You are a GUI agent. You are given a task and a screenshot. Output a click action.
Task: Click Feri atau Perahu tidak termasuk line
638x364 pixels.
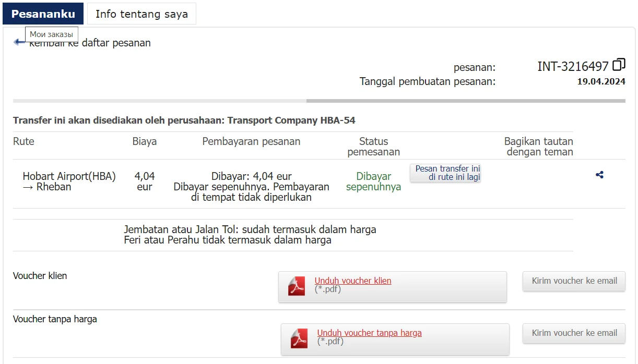228,240
